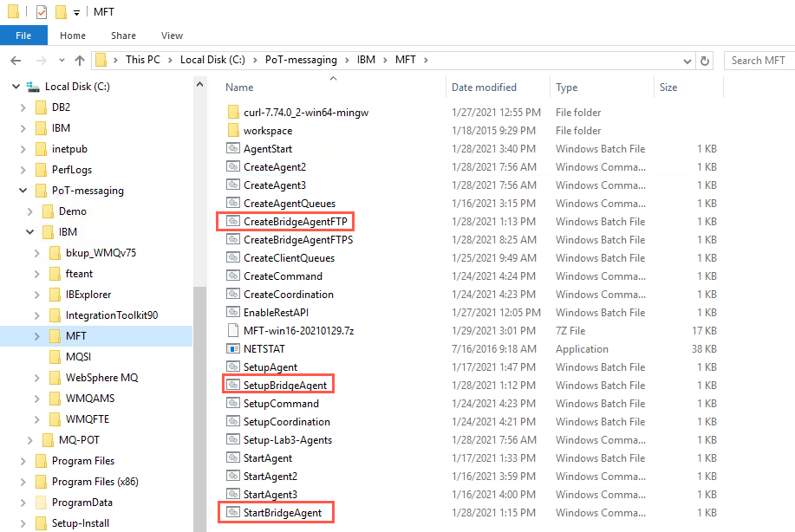Select WMQFTE folder in the tree
Image resolution: width=795 pixels, height=532 pixels.
click(x=88, y=419)
